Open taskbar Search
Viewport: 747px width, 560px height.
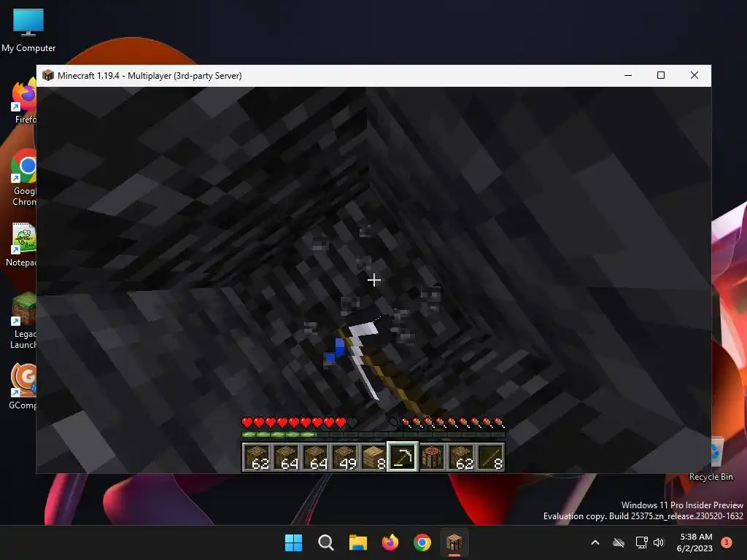pyautogui.click(x=326, y=542)
